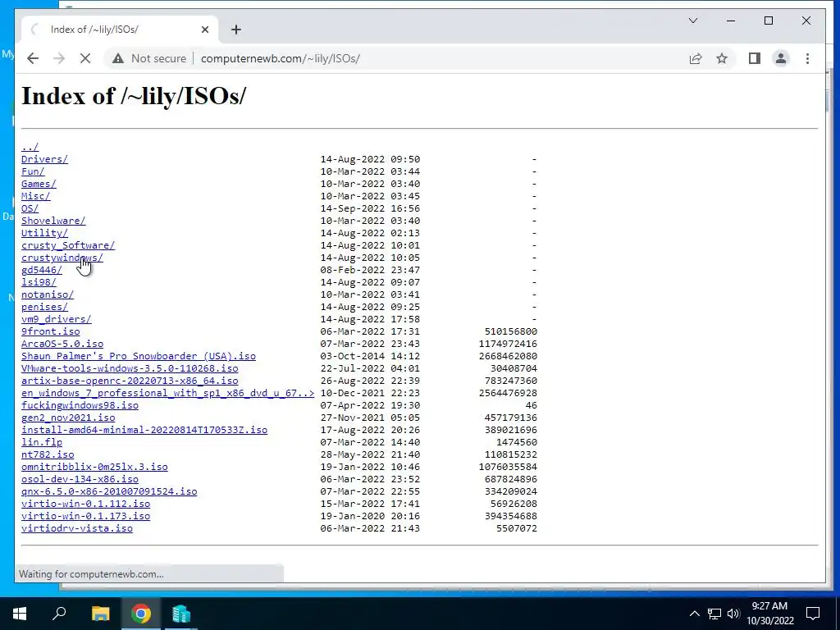Share this page via the share icon
This screenshot has height=630, width=840.
point(696,58)
